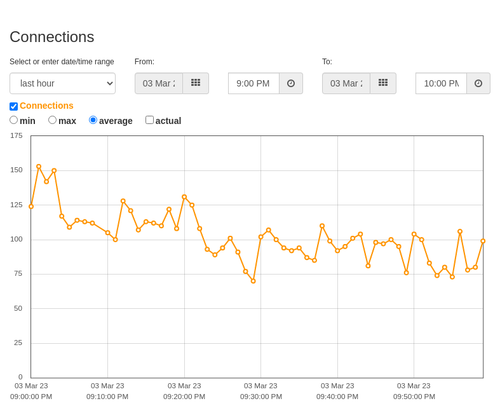The image size is (500, 403).
Task: Uncheck the Connections series checkbox
Action: pos(14,106)
